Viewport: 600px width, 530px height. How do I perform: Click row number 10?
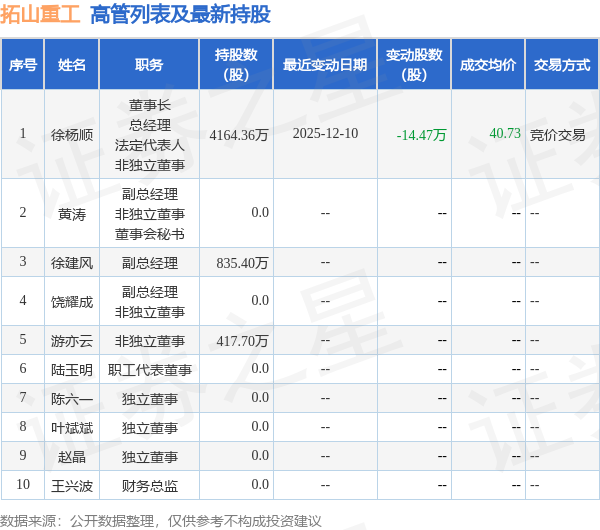(23, 484)
